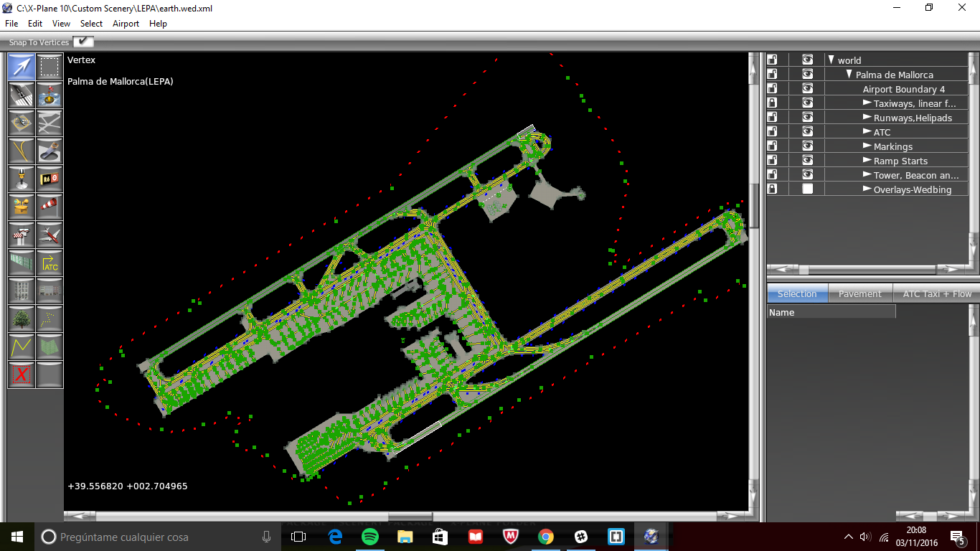The image size is (980, 551).
Task: Show the Overlays-Wedbing group visibility box
Action: tap(807, 189)
